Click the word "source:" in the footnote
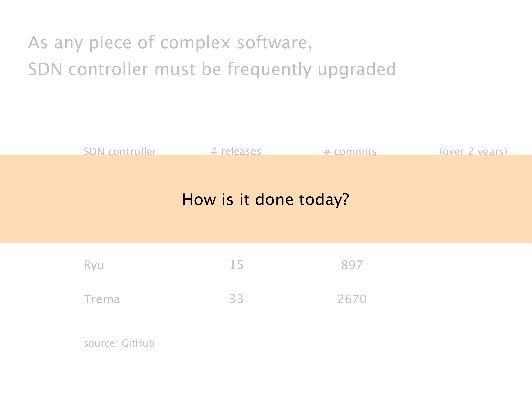The image size is (532, 399). [x=101, y=343]
